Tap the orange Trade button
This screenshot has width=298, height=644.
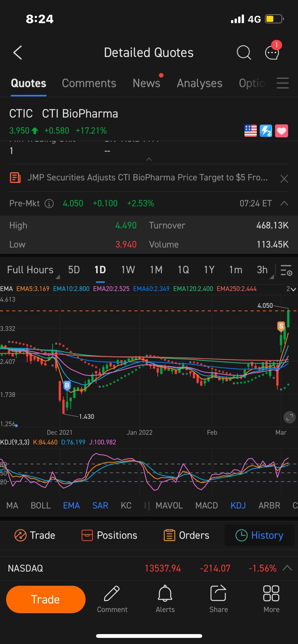point(46,599)
